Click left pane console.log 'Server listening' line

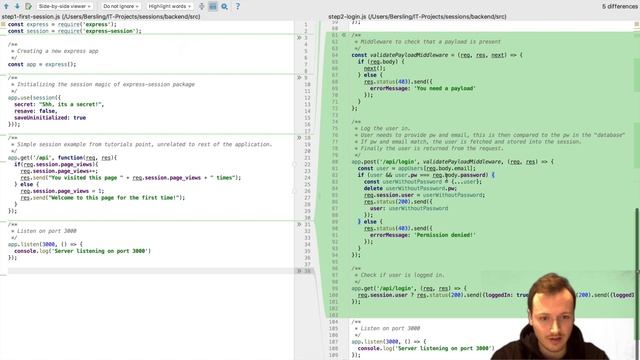[82, 251]
